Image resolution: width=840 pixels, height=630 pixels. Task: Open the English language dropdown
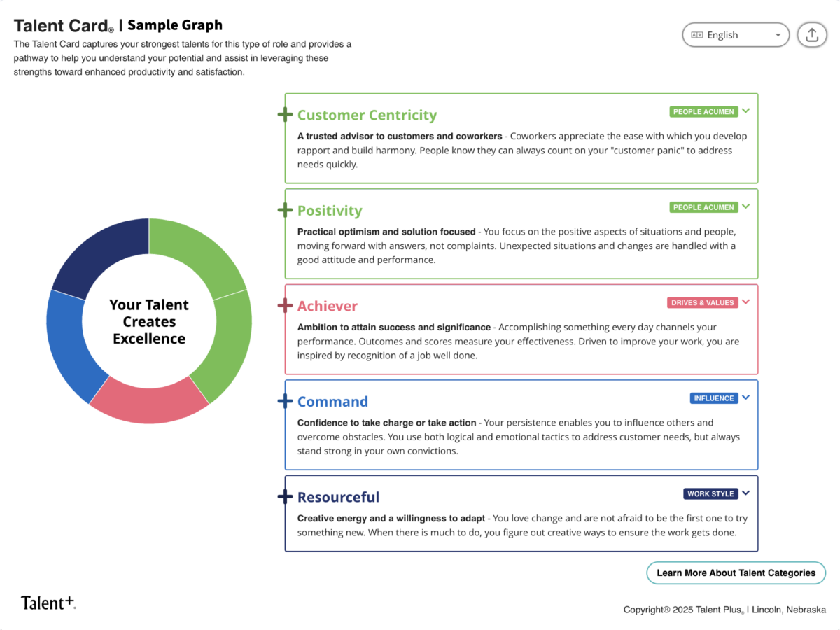click(x=736, y=34)
